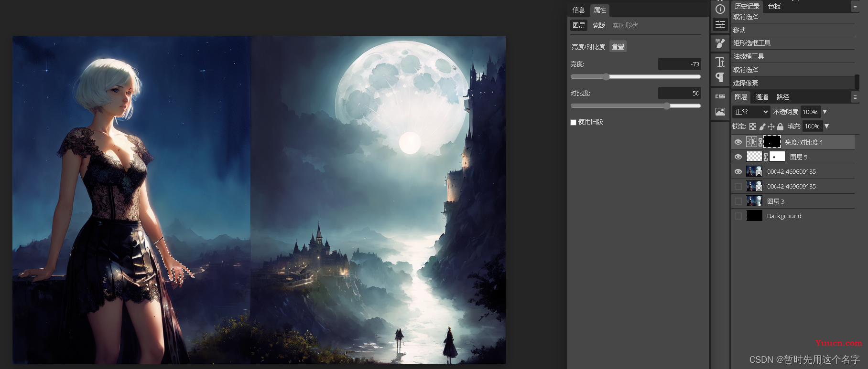
Task: Select the 蒙版 tab in properties
Action: tap(599, 25)
